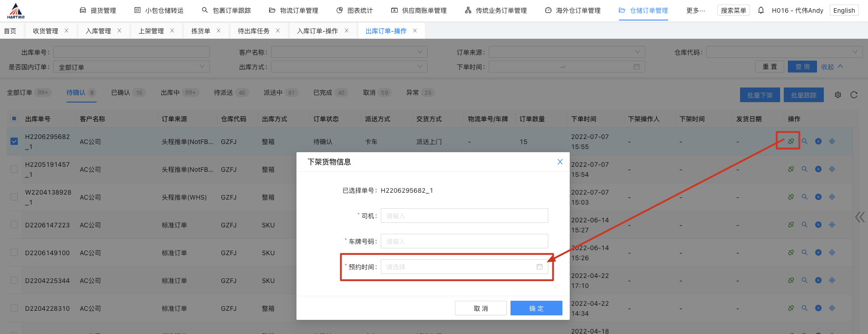Screen dimensions: 868x334
Task: Click the 司机 input field
Action: (x=464, y=216)
